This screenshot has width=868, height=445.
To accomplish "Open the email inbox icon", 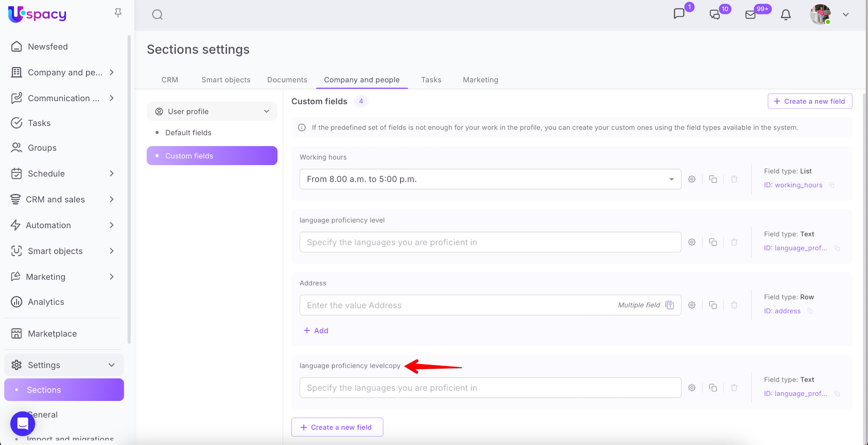I will tap(750, 15).
